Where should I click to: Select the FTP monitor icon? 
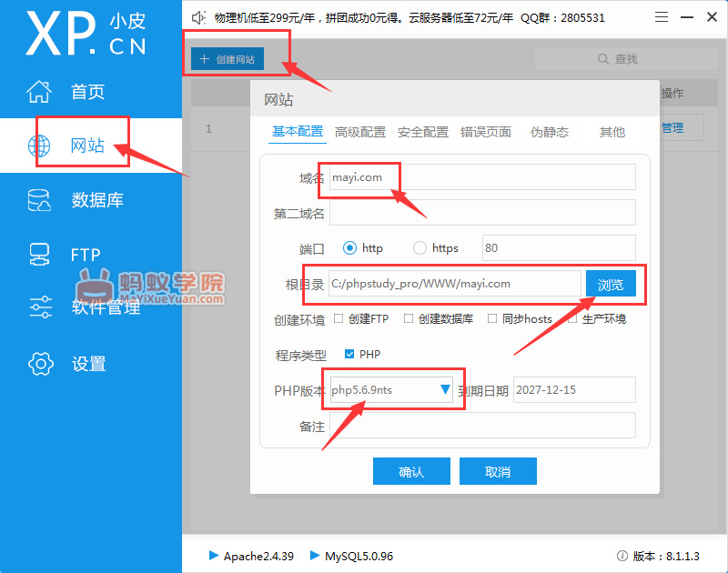[40, 254]
